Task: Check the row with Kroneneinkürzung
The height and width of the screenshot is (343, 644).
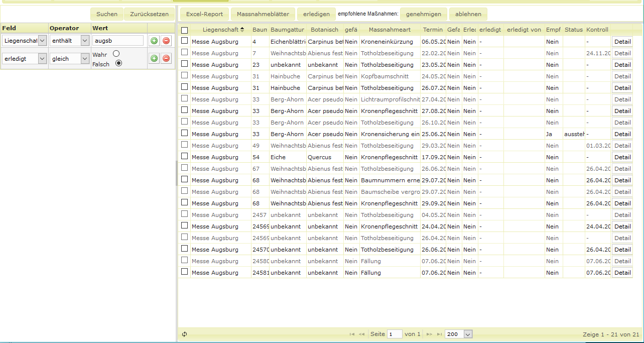Action: click(x=185, y=41)
